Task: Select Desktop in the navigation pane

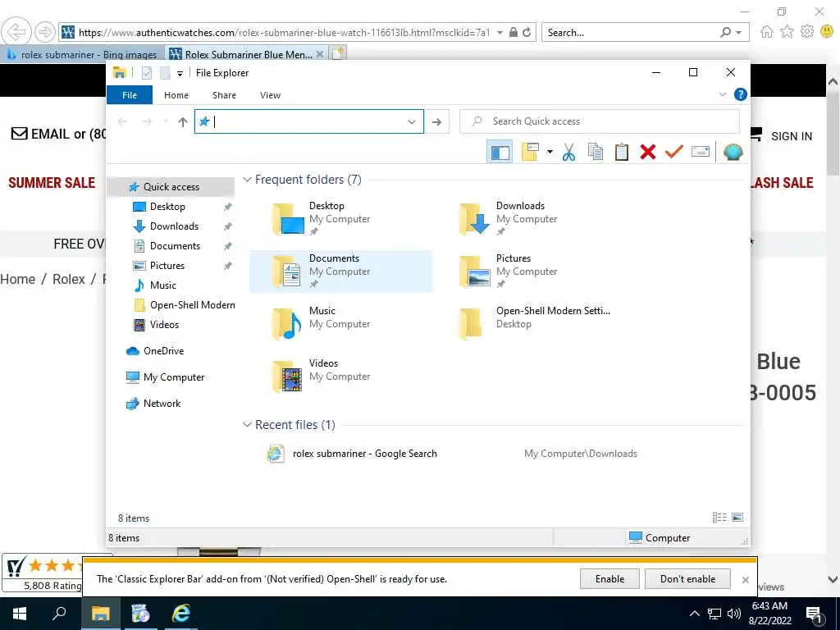Action: pos(167,207)
